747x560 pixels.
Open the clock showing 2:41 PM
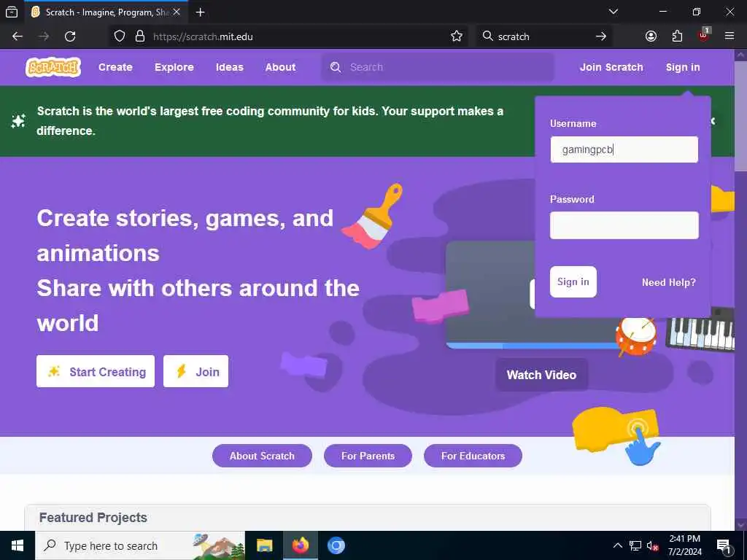coord(684,545)
